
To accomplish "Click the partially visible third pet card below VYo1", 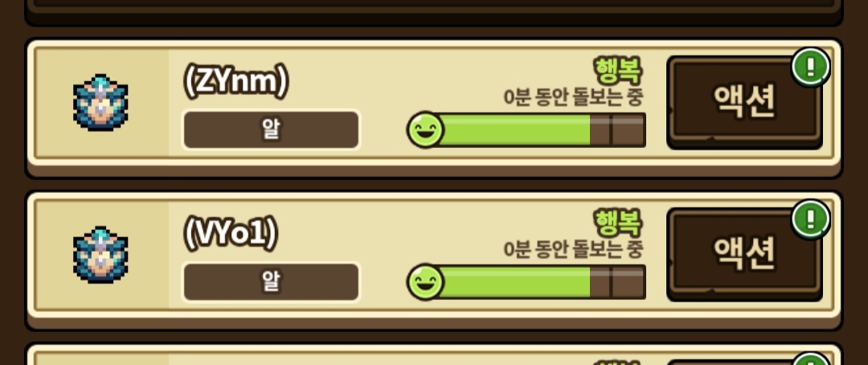I will (433, 355).
